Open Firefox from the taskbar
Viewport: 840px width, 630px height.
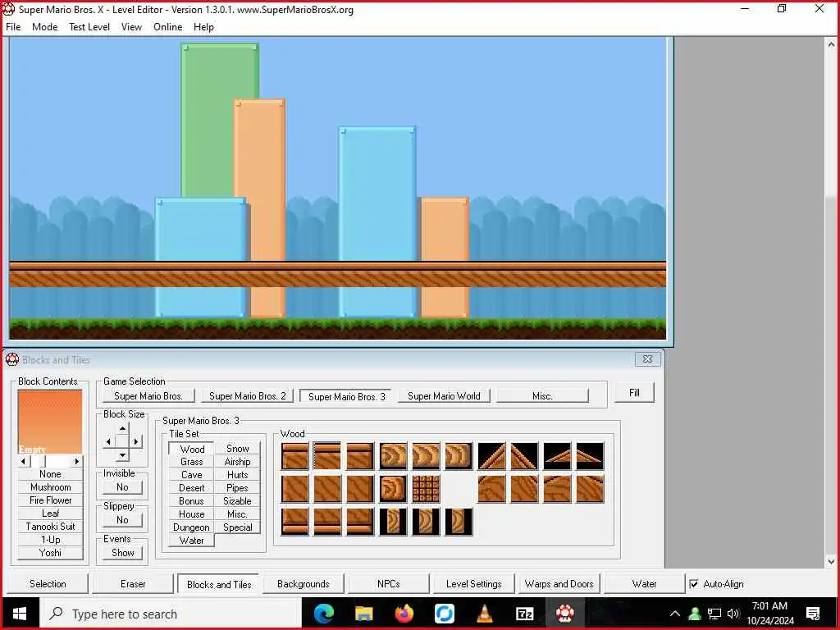tap(404, 614)
